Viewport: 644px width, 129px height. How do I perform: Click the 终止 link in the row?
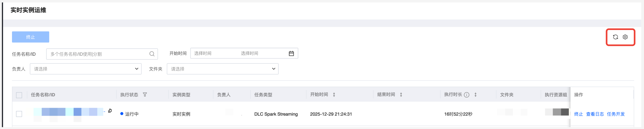click(x=578, y=114)
